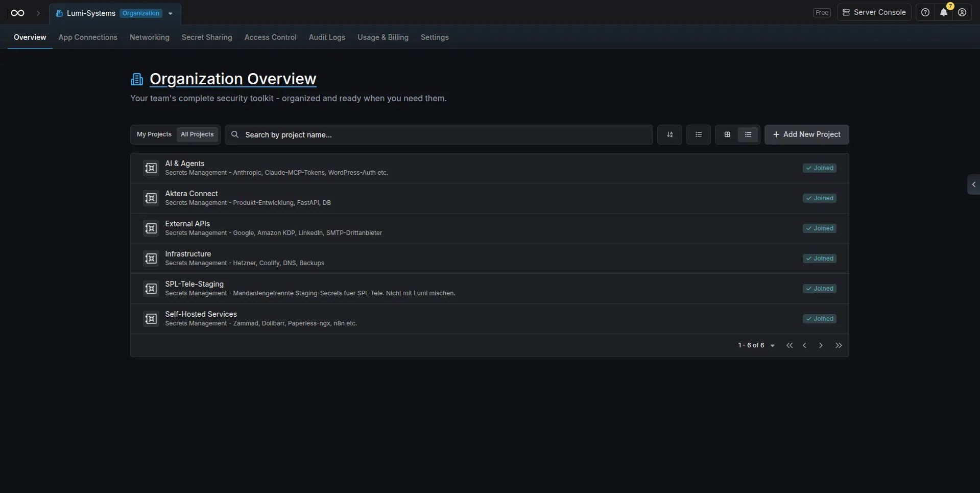
Task: Go to the next page
Action: (x=821, y=345)
